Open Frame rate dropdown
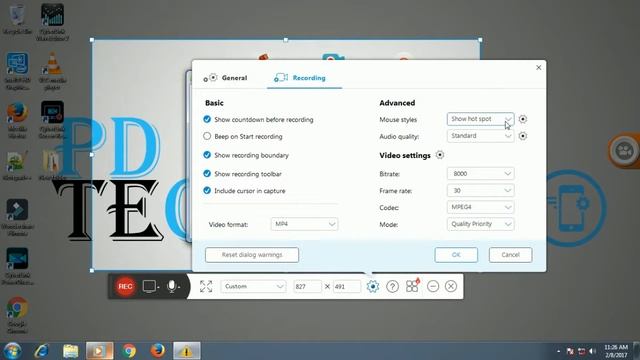Image resolution: width=640 pixels, height=360 pixels. [480, 191]
